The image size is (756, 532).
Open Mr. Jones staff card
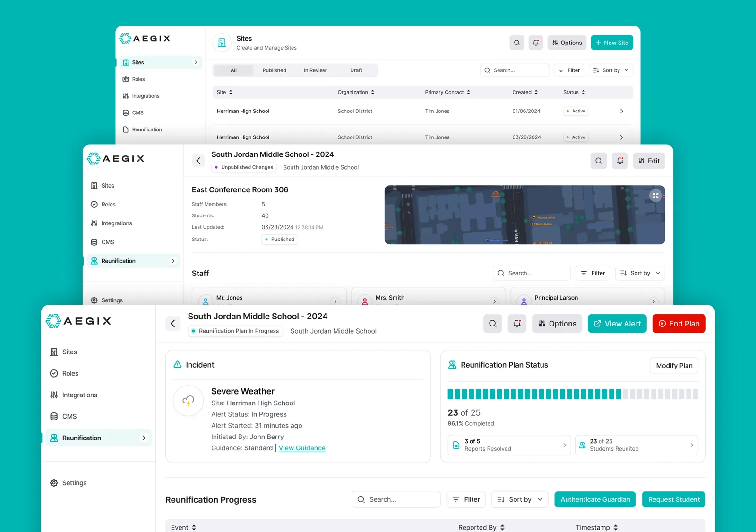pyautogui.click(x=269, y=297)
